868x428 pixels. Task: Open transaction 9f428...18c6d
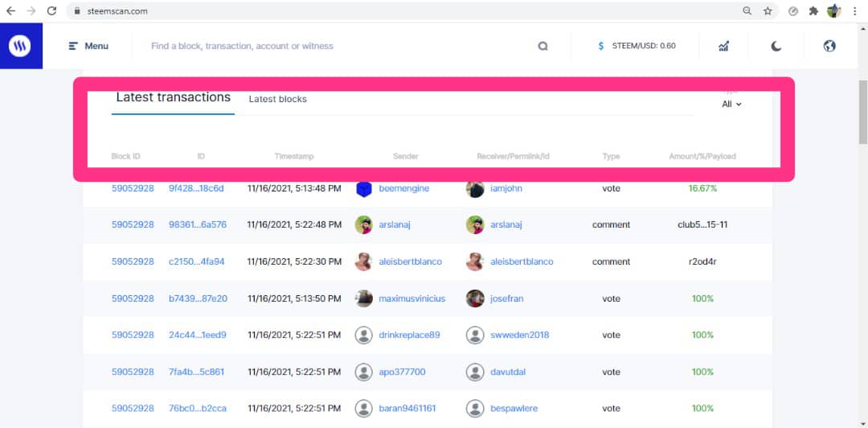[x=197, y=188]
